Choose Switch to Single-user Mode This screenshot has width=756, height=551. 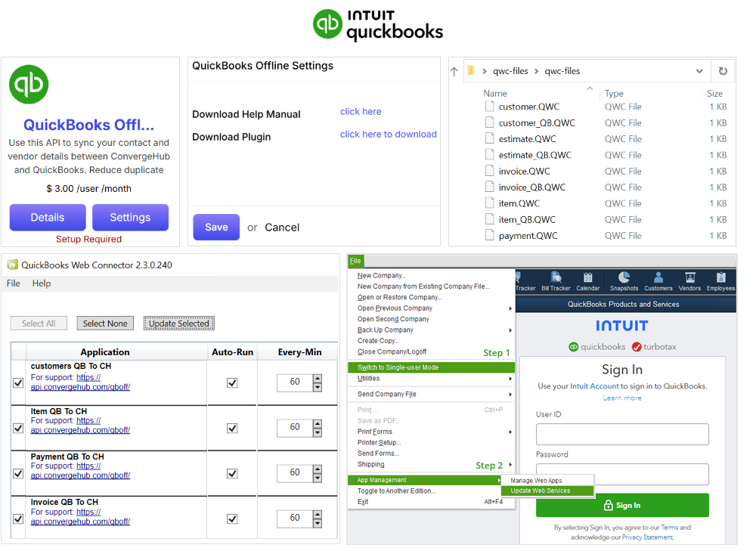431,367
